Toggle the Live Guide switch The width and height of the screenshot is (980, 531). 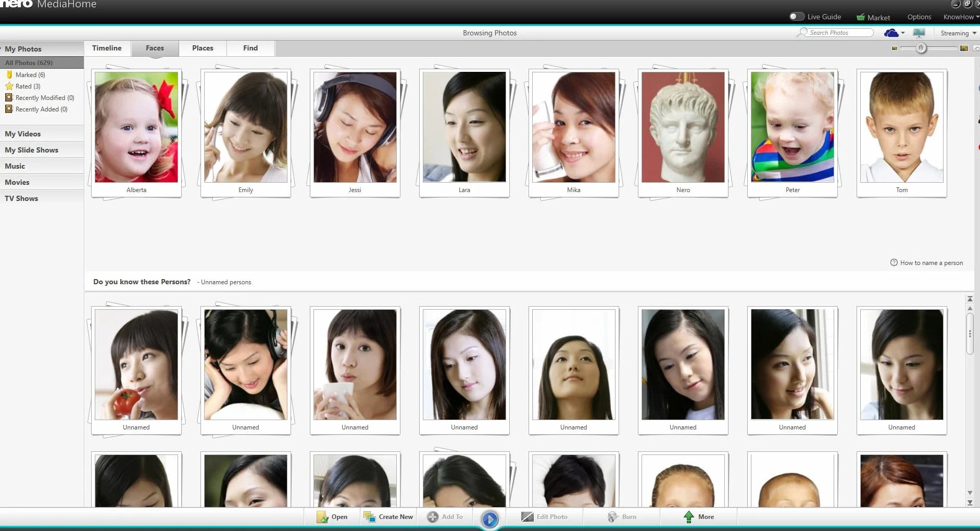coord(797,17)
